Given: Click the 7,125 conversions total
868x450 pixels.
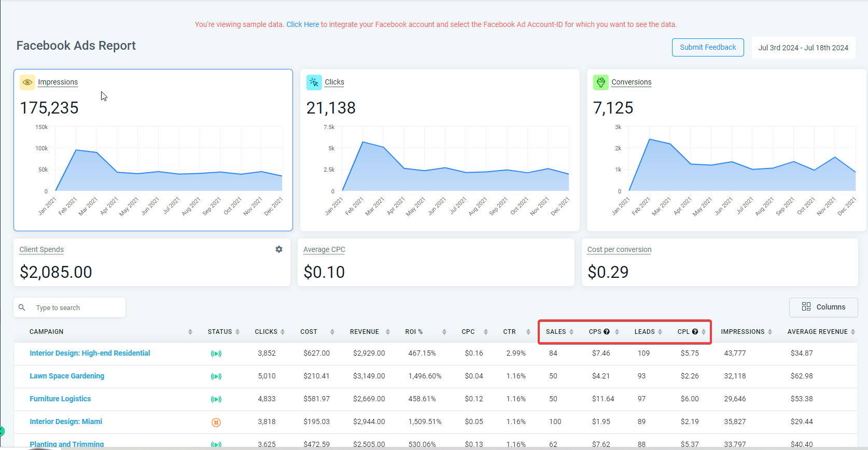Looking at the screenshot, I should (x=613, y=108).
